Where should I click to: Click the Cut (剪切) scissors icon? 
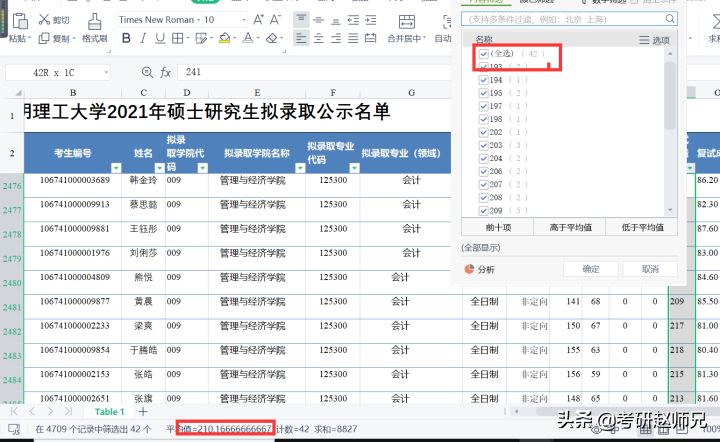[x=44, y=19]
